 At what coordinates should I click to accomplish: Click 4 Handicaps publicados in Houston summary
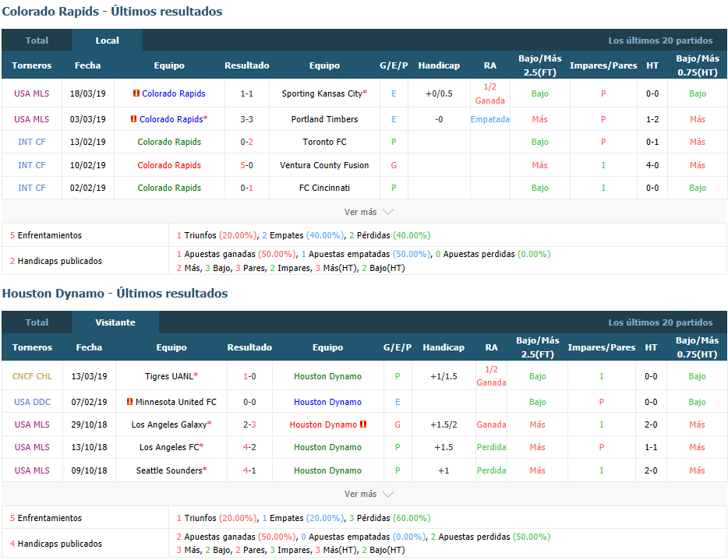point(55,544)
